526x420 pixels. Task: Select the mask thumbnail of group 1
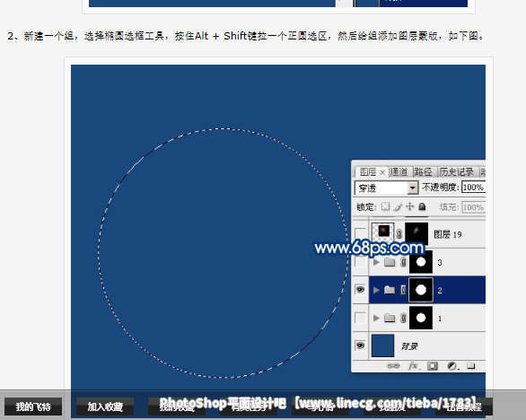tap(421, 318)
